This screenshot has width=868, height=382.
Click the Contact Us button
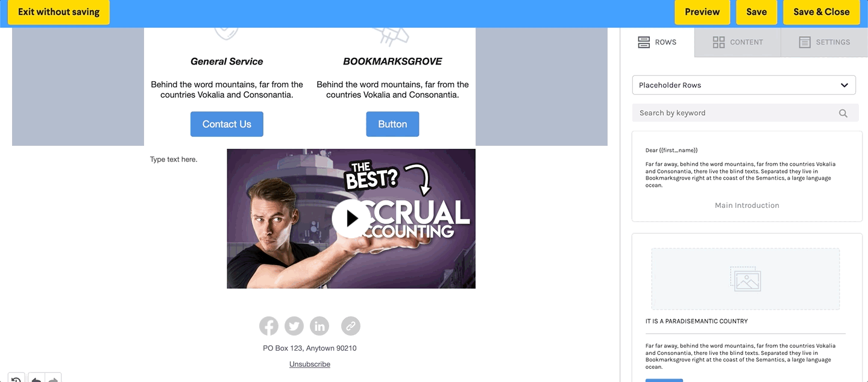point(227,124)
